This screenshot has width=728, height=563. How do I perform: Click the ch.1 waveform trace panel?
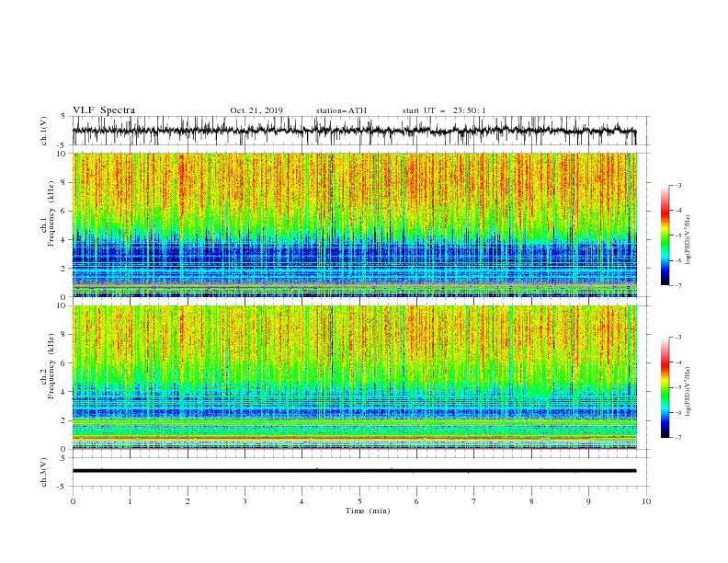361,131
